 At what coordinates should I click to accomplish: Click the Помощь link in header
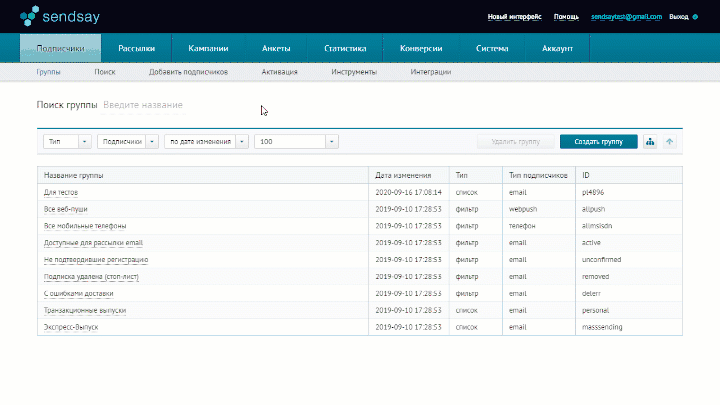point(566,17)
